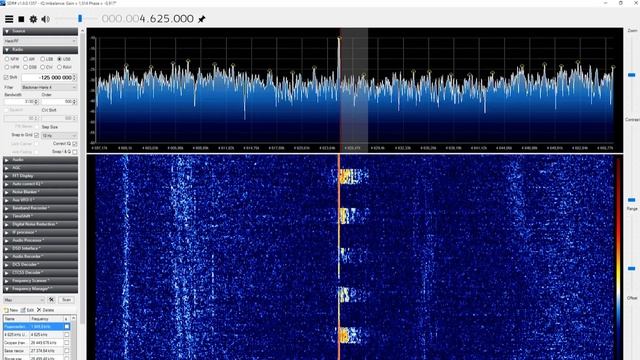Select the DSB demodulation mode
The width and height of the screenshot is (640, 360).
(x=30, y=67)
